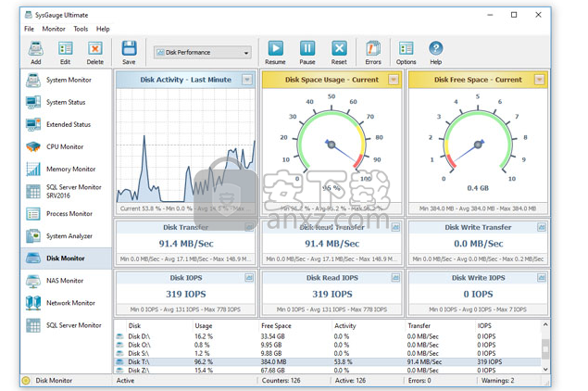
Task: Open System Analyzer from the sidebar
Action: pos(66,236)
